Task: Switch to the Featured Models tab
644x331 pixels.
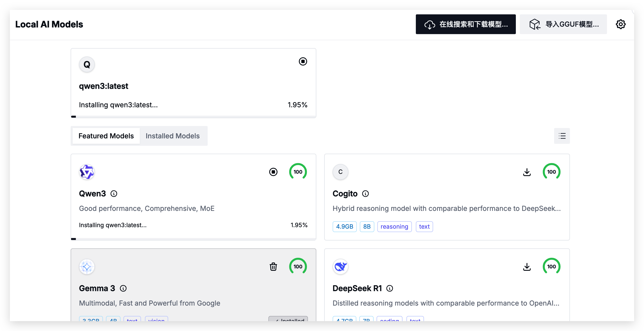Action: [x=106, y=136]
